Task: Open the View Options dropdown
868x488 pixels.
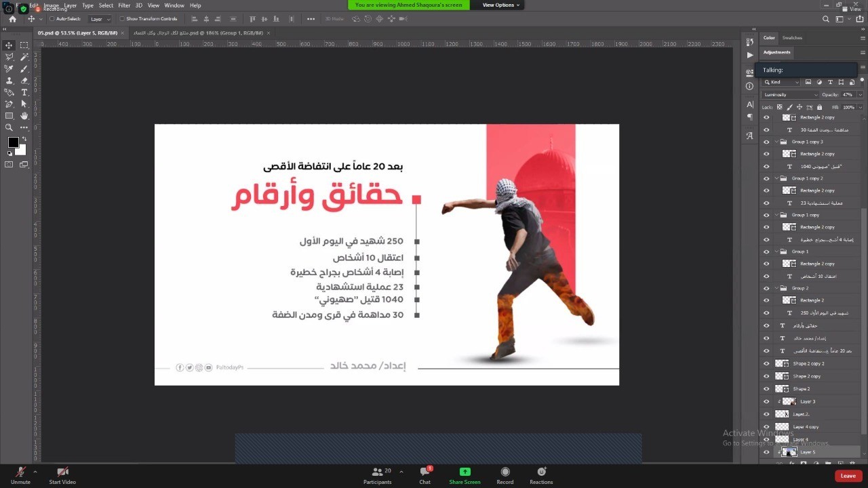Action: (501, 5)
